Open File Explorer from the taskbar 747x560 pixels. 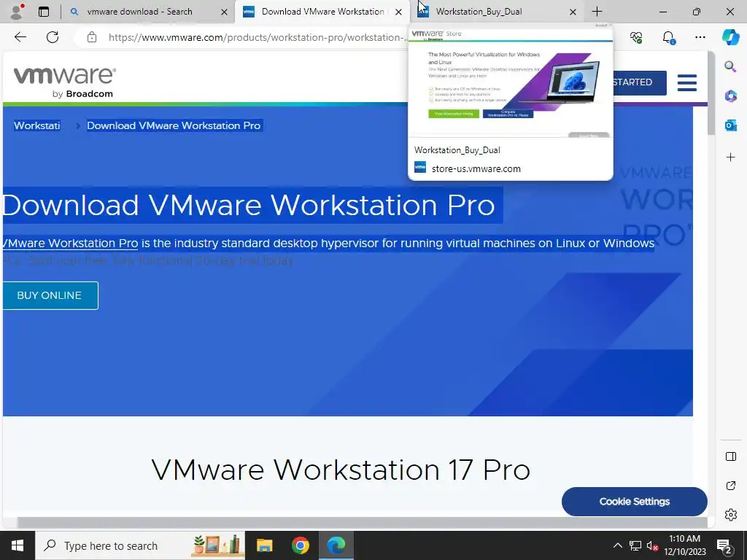(264, 545)
